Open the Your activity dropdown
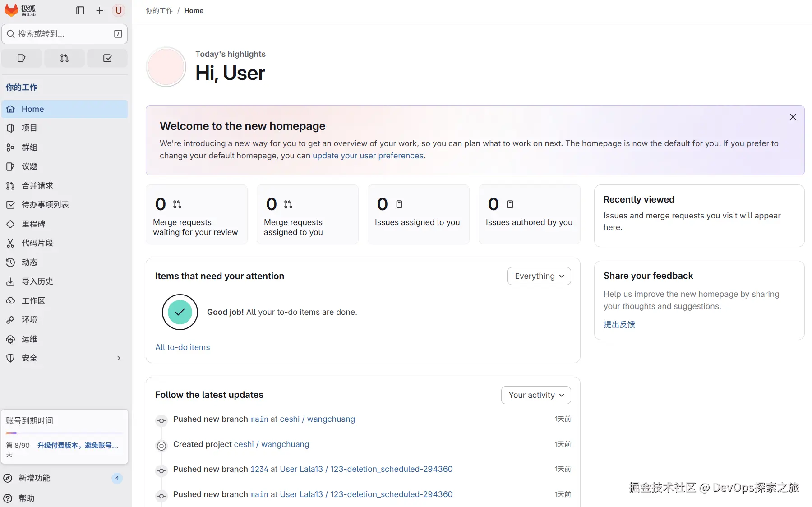This screenshot has height=507, width=812. [536, 395]
